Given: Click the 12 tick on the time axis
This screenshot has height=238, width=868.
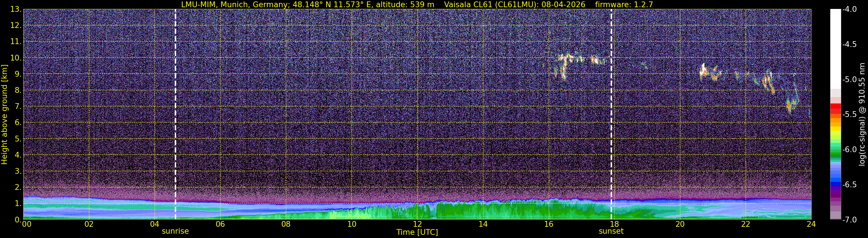Looking at the screenshot, I should (417, 224).
